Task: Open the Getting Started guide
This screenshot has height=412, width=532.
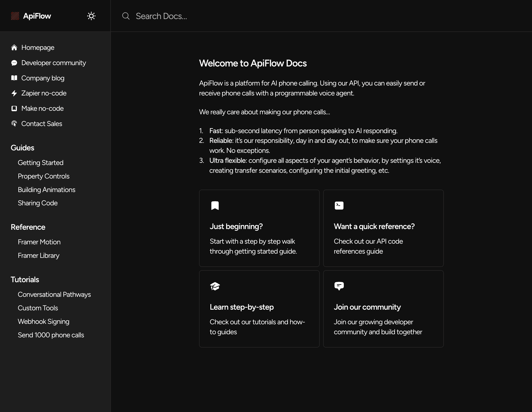Action: [x=40, y=163]
